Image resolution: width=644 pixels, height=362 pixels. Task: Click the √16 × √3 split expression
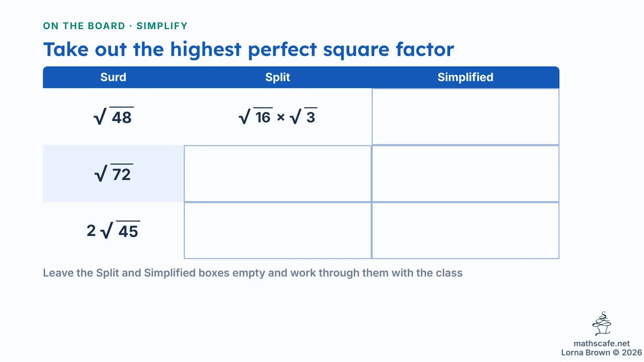(x=278, y=117)
